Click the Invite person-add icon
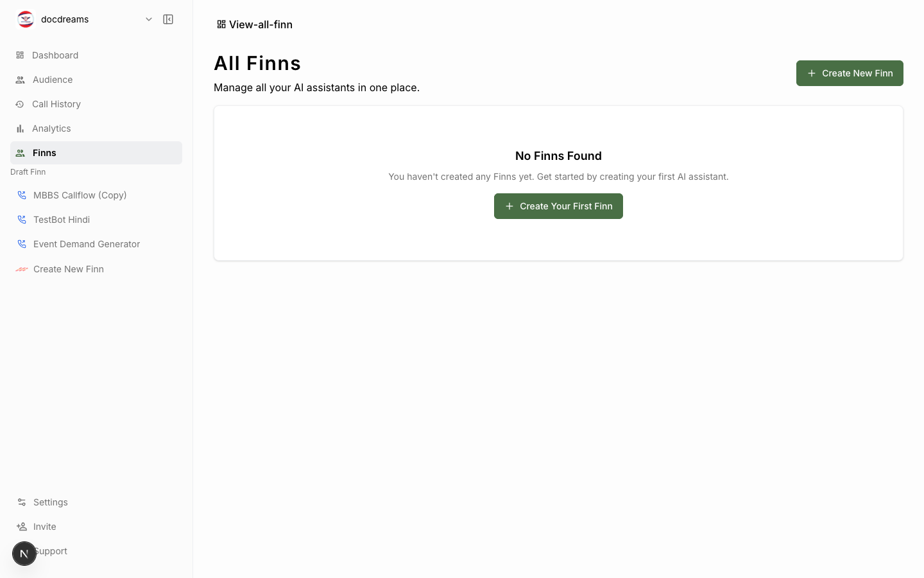 click(22, 527)
